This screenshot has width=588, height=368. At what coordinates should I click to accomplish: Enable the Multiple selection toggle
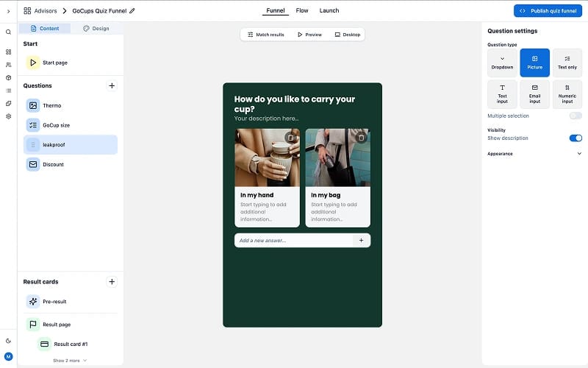click(576, 116)
